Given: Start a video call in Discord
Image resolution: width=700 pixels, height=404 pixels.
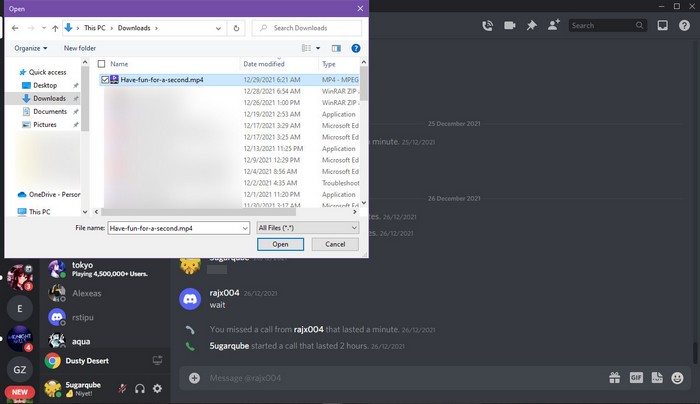Looking at the screenshot, I should [509, 25].
